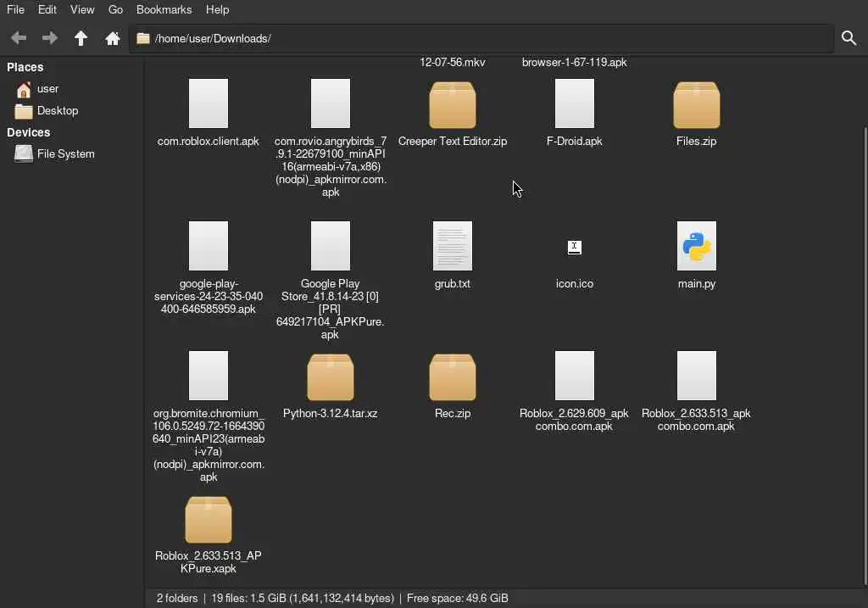Click the /home/user/Downloads/ path field
Viewport: 868px width, 608px height.
481,38
